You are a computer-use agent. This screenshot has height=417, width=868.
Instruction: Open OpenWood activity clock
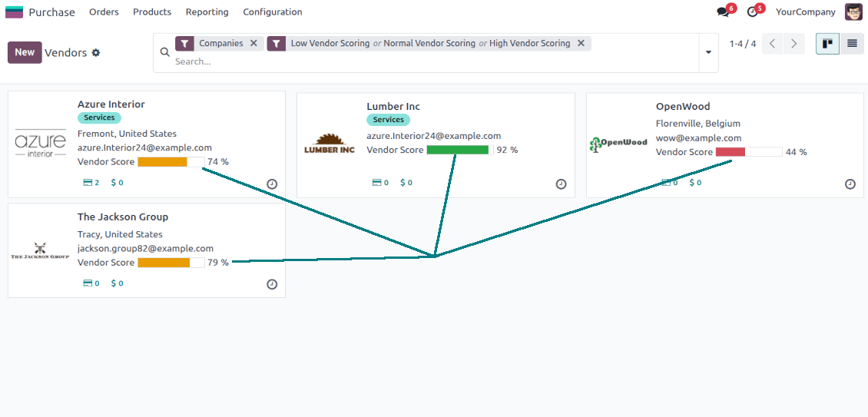[x=850, y=184]
